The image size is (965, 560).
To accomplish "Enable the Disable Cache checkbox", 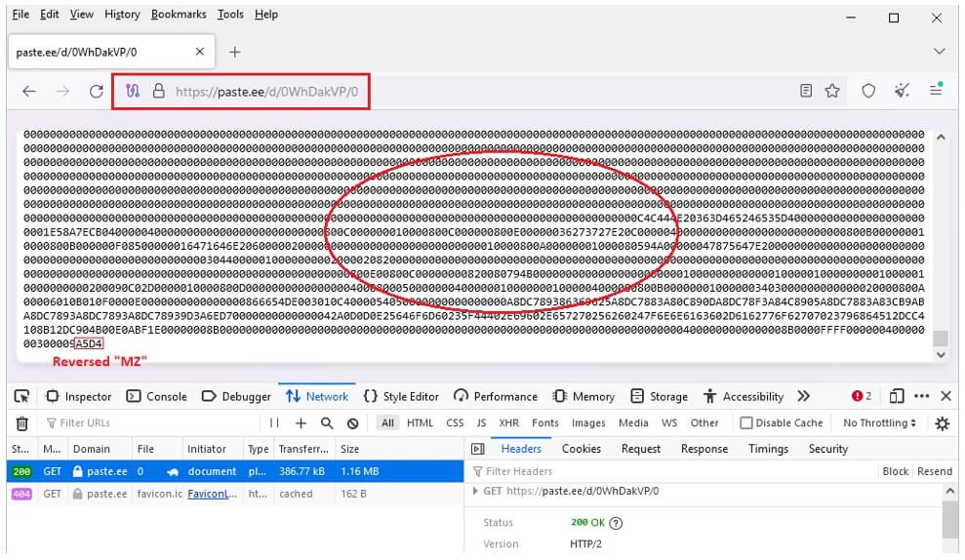I will (745, 423).
